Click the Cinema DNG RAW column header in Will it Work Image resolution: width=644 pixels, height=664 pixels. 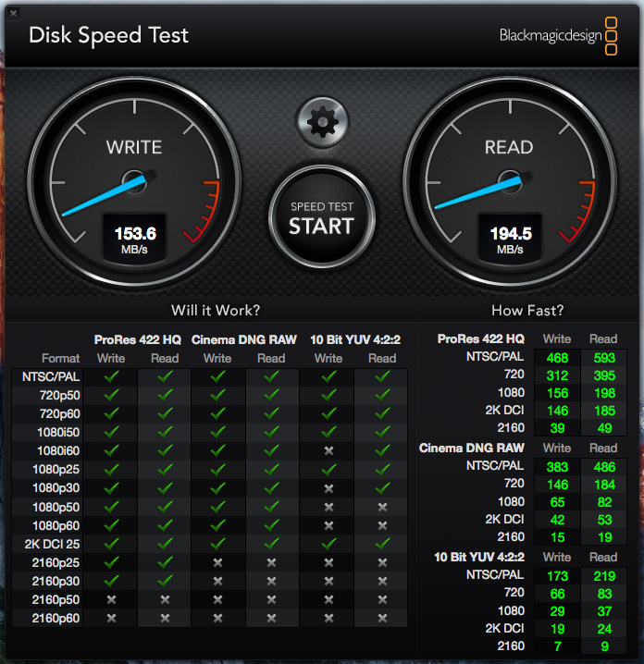point(244,339)
